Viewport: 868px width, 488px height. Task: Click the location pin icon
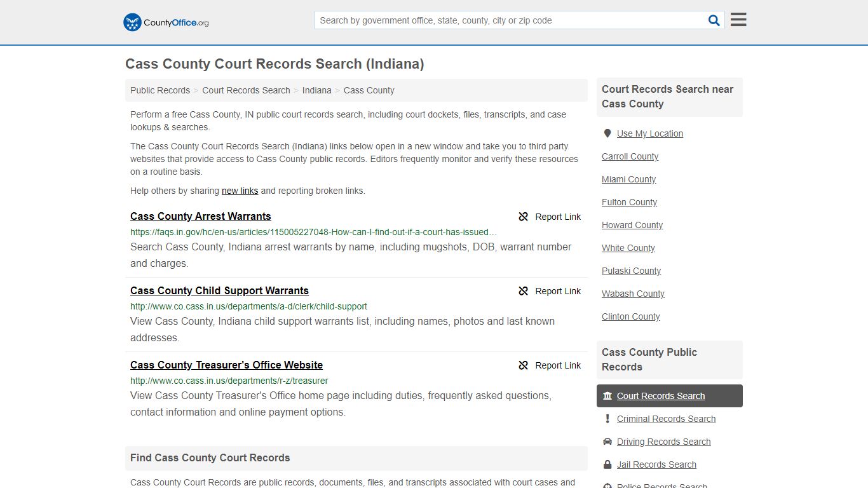(607, 133)
